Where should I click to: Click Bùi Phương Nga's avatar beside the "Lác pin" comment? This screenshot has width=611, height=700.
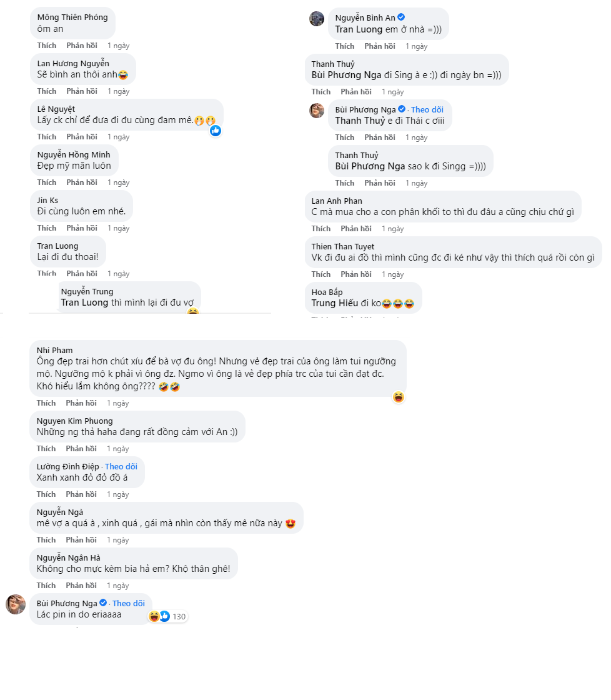click(16, 604)
